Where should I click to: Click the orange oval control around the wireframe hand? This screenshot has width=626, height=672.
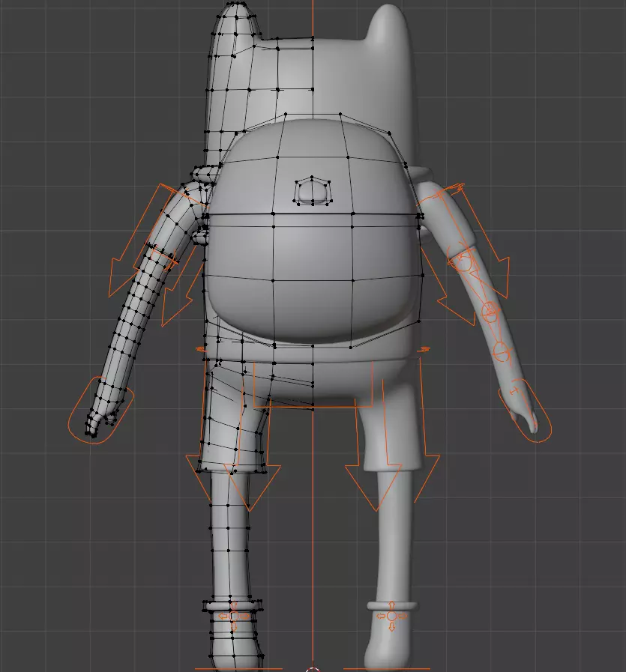(101, 411)
